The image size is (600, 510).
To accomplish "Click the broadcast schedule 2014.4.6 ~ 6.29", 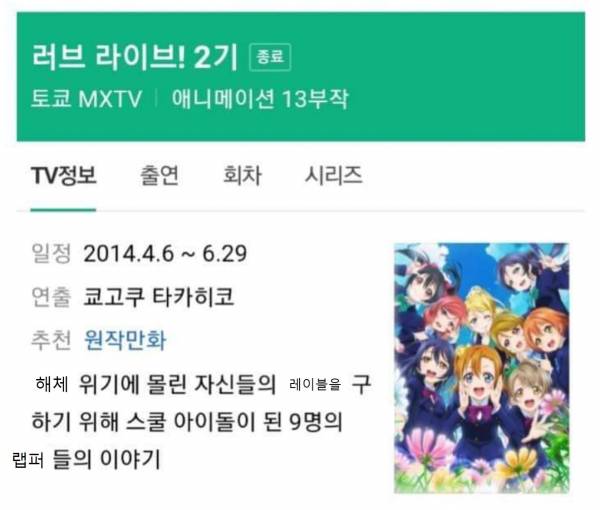I will coord(165,254).
